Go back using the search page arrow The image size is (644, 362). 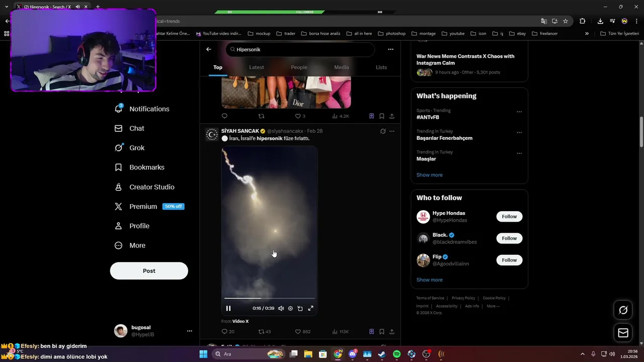(x=209, y=49)
